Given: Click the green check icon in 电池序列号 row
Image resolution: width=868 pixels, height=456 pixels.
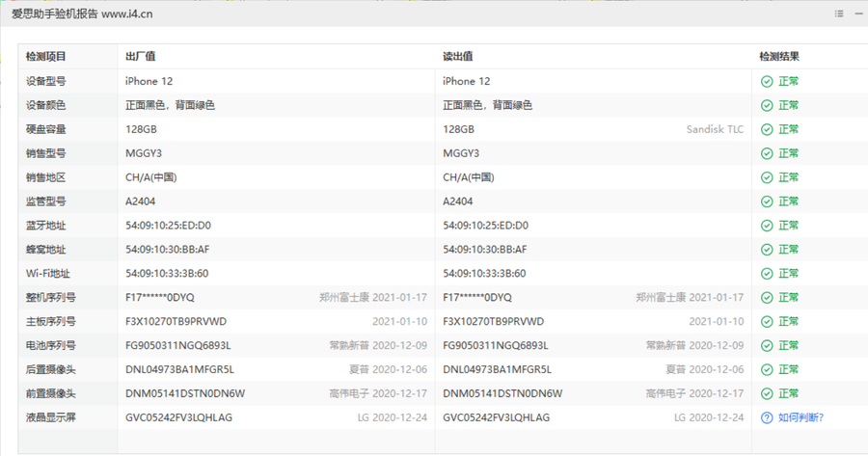Looking at the screenshot, I should 767,346.
